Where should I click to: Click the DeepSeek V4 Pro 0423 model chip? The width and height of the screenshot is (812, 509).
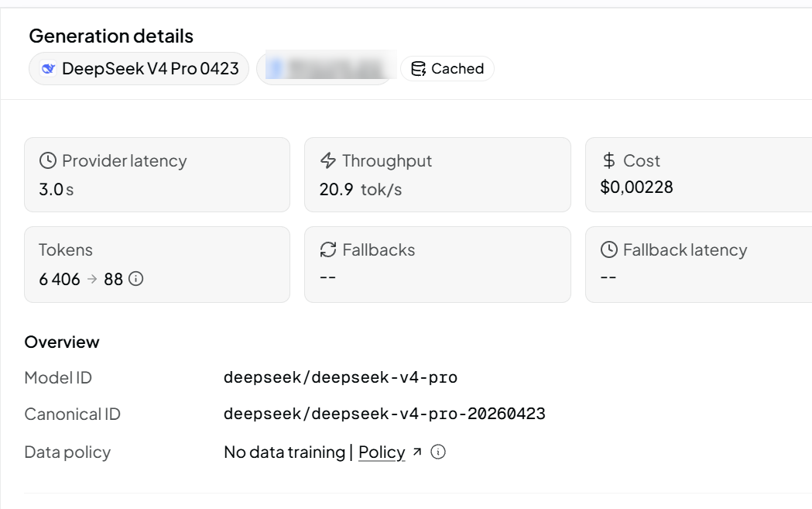coord(139,68)
